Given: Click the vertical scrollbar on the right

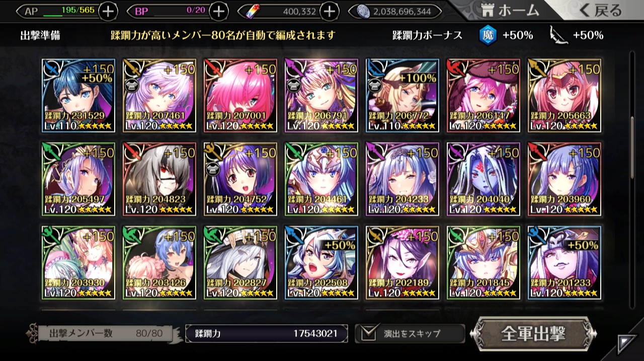Looking at the screenshot, I should (633, 147).
